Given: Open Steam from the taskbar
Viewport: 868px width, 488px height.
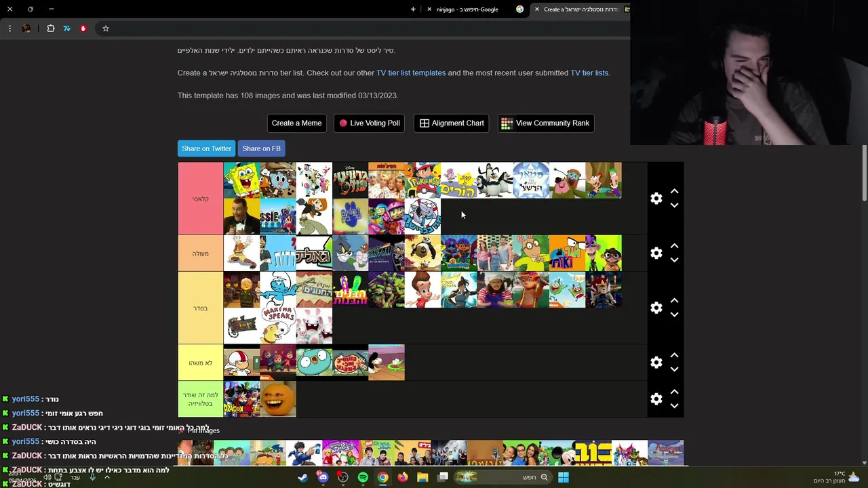Looking at the screenshot, I should (302, 477).
